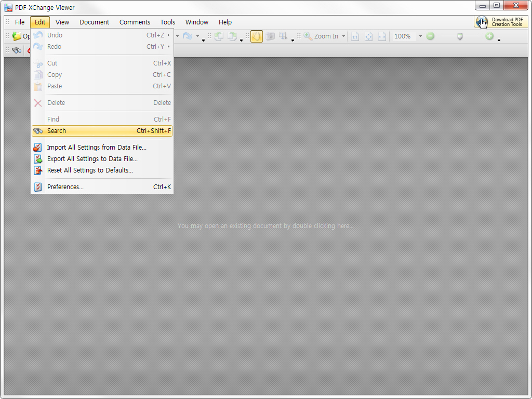The image size is (532, 399).
Task: Select Copy in the Edit menu
Action: point(102,75)
